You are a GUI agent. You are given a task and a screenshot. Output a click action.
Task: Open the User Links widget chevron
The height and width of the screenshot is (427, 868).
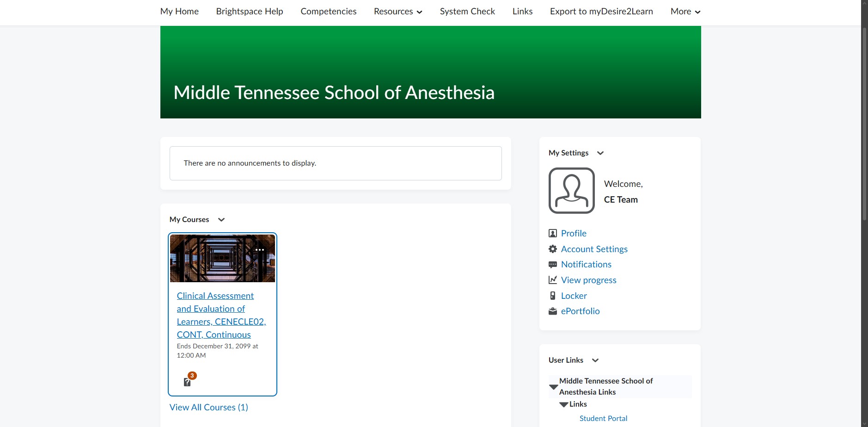coord(595,360)
